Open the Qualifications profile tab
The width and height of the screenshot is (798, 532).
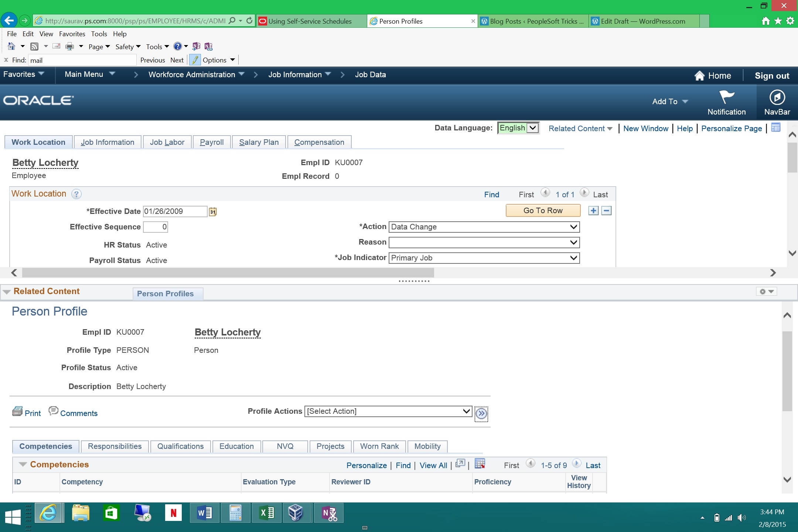coord(180,446)
